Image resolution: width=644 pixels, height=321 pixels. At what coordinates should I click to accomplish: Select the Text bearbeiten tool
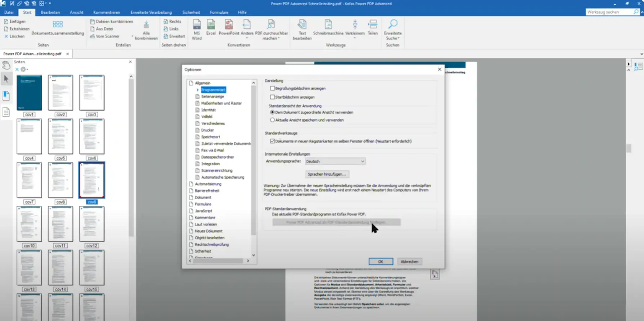tap(302, 25)
